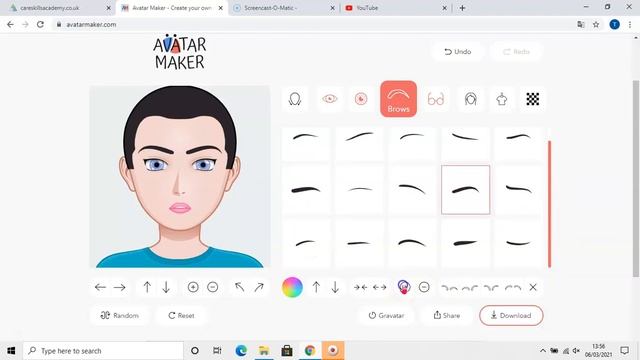Open the rainbow color picker

292,287
